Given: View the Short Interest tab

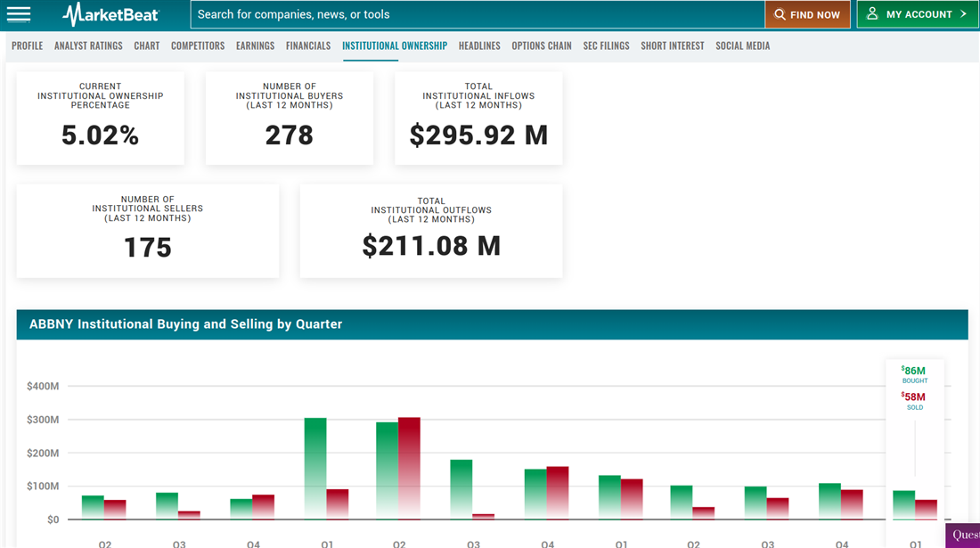Looking at the screenshot, I should pyautogui.click(x=673, y=45).
